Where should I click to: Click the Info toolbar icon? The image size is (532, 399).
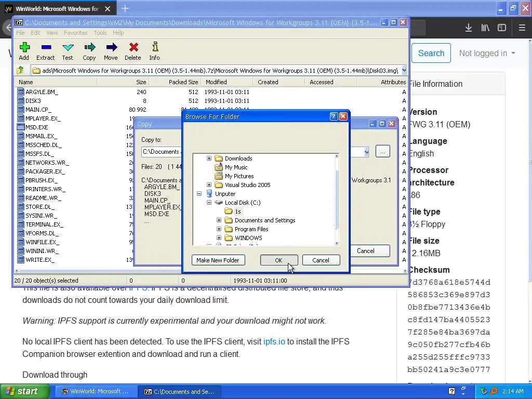(155, 51)
